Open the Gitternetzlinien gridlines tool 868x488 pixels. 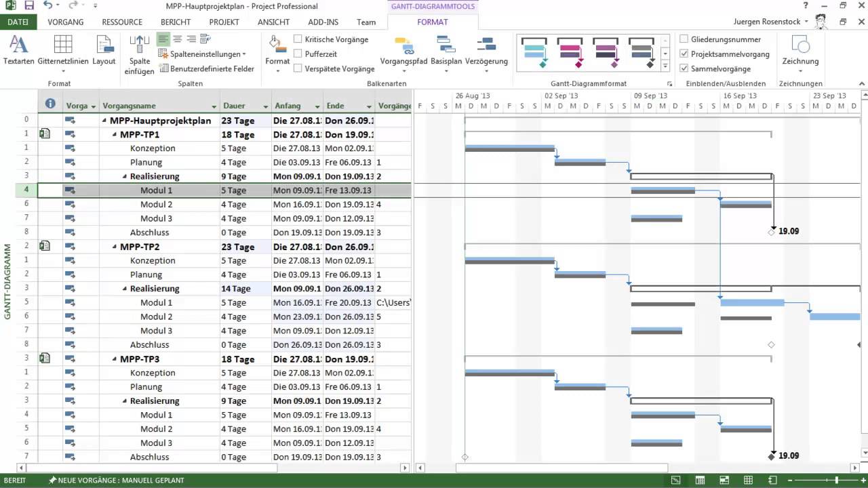[63, 50]
